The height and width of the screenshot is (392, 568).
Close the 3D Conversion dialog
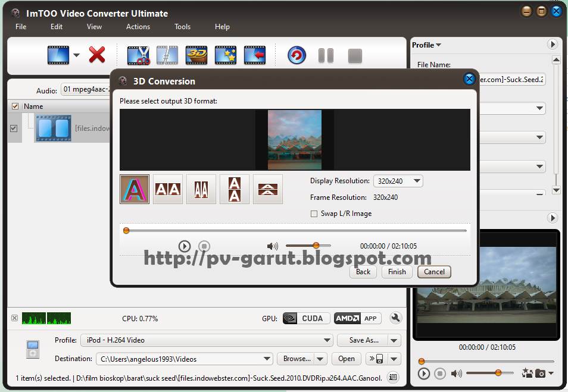pyautogui.click(x=470, y=79)
